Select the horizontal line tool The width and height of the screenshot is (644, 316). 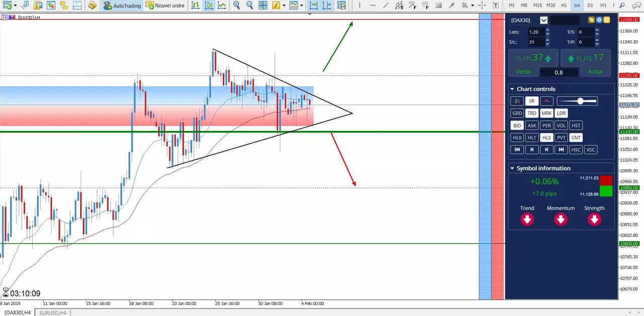[x=373, y=6]
